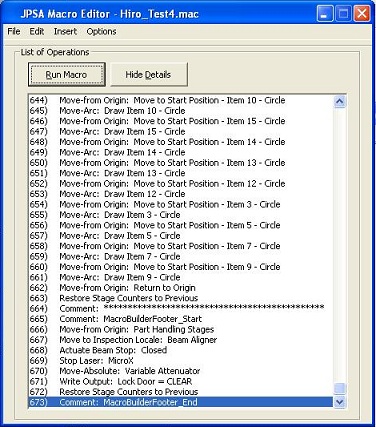The height and width of the screenshot is (427, 376).
Task: Select row 672 Restore Stage Counters to Previous
Action: pyautogui.click(x=181, y=392)
